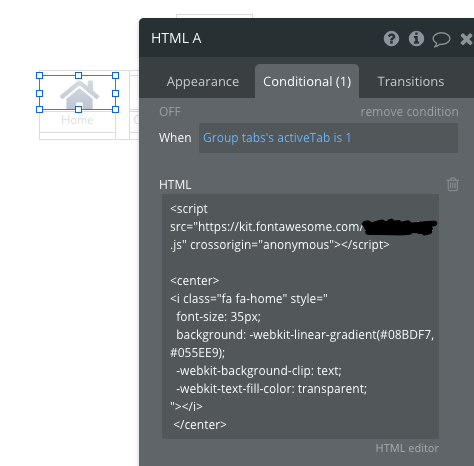Switch to the Appearance tab
Screen dimensions: 474x466
[x=203, y=82]
